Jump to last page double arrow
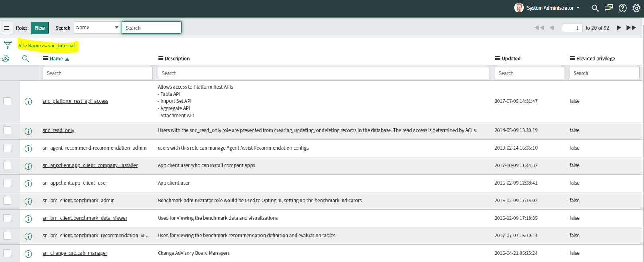 (x=631, y=28)
